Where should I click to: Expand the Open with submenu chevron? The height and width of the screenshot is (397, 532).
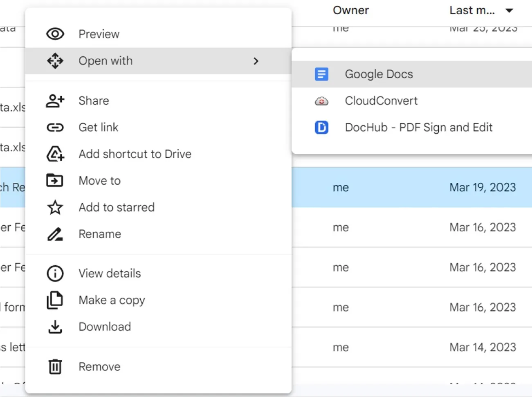pos(256,61)
